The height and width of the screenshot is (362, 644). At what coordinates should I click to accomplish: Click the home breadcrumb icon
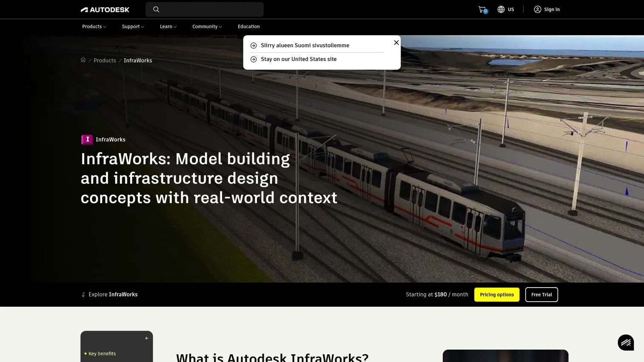click(83, 60)
